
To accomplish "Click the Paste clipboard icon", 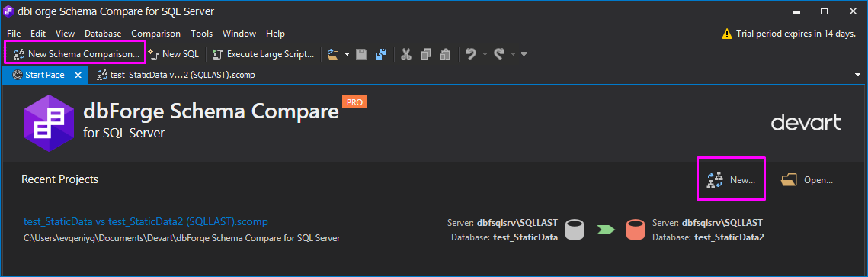I will (444, 54).
